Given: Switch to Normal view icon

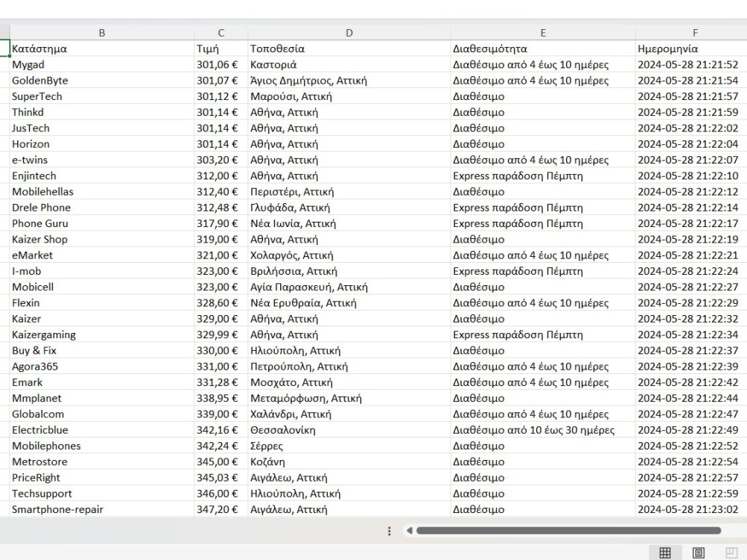Looking at the screenshot, I should tap(665, 553).
